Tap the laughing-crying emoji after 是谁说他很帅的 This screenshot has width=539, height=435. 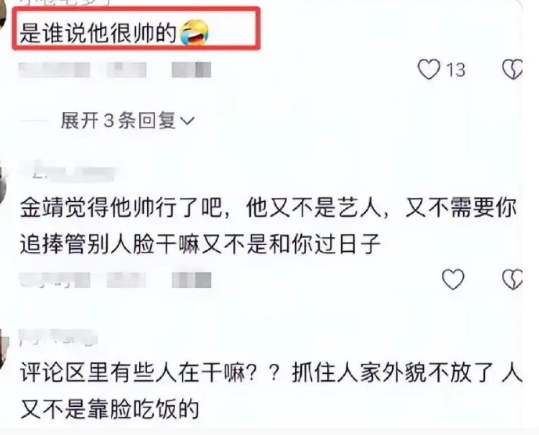(195, 32)
